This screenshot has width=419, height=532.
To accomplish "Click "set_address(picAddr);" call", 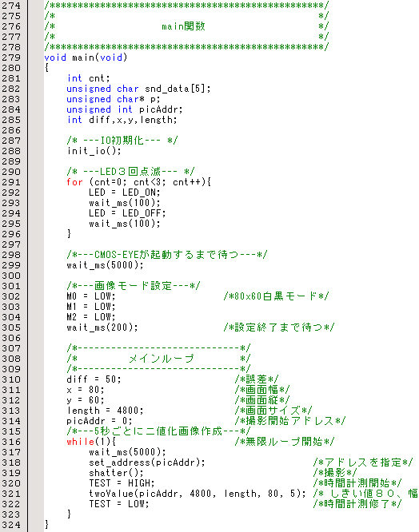I will 147,463.
